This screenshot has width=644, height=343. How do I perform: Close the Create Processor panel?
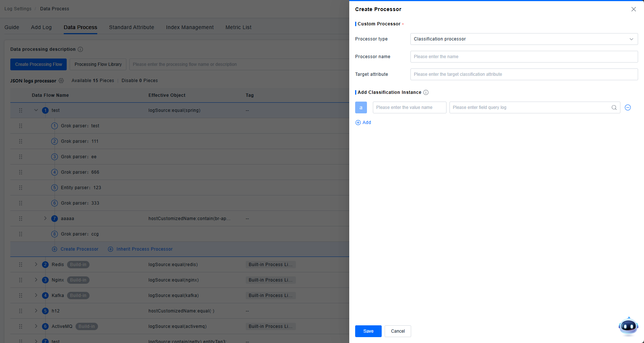click(633, 9)
